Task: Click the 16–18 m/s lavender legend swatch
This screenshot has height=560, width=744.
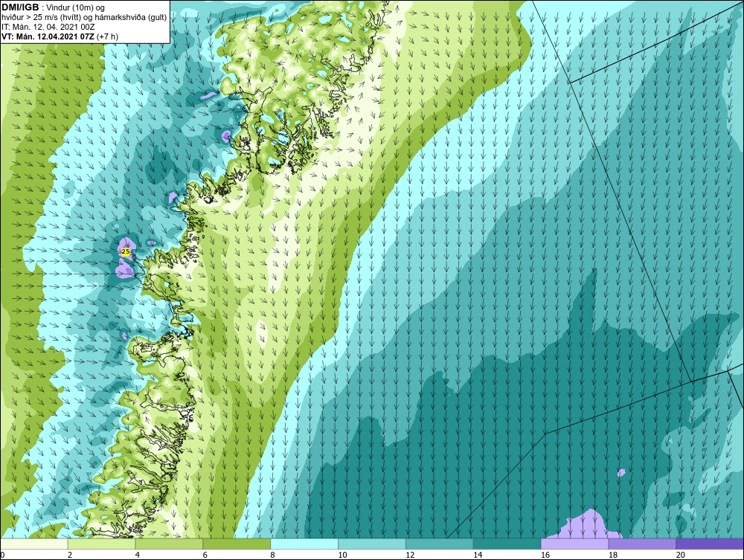Action: click(574, 544)
